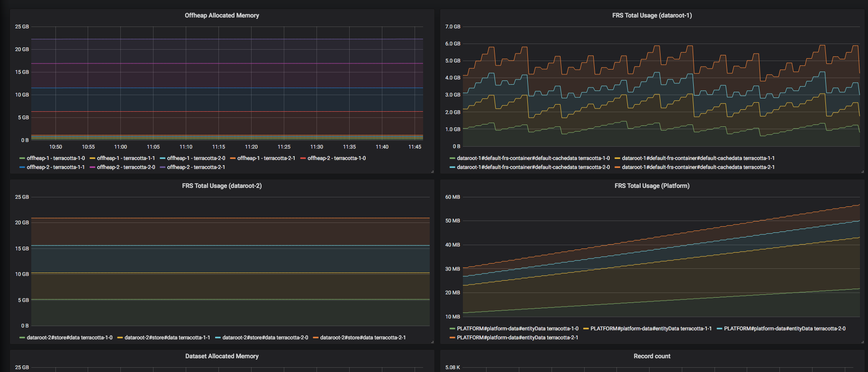Click the 5.08 K axis label on Record count
The height and width of the screenshot is (372, 868).
coord(452,367)
